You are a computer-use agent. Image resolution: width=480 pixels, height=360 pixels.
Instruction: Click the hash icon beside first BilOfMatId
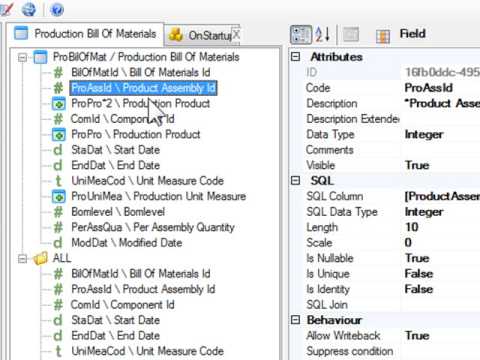58,73
